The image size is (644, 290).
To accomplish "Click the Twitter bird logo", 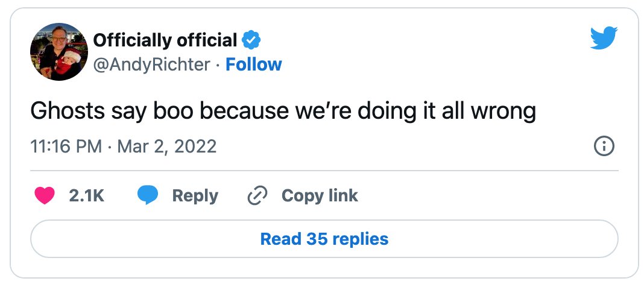I will point(604,38).
